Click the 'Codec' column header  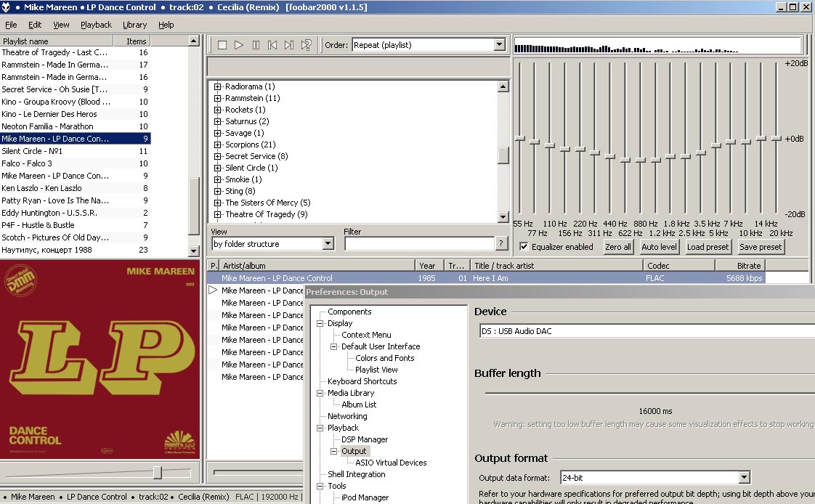[x=679, y=266]
